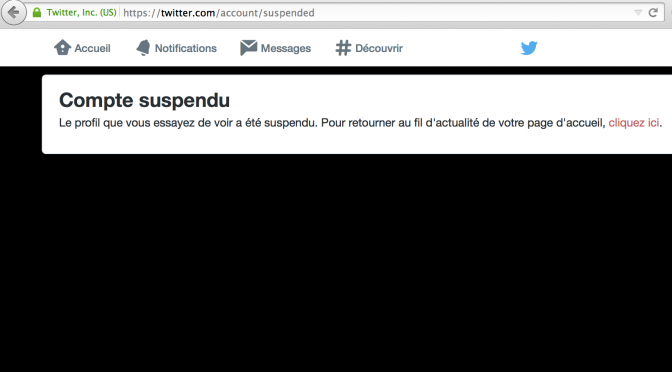Click the house icon beside Accueil

(62, 48)
